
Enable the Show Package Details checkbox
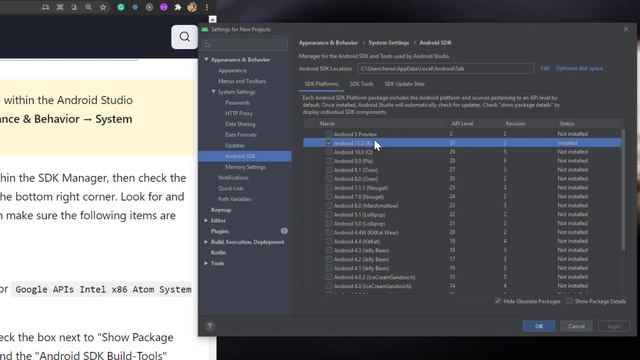pyautogui.click(x=569, y=301)
